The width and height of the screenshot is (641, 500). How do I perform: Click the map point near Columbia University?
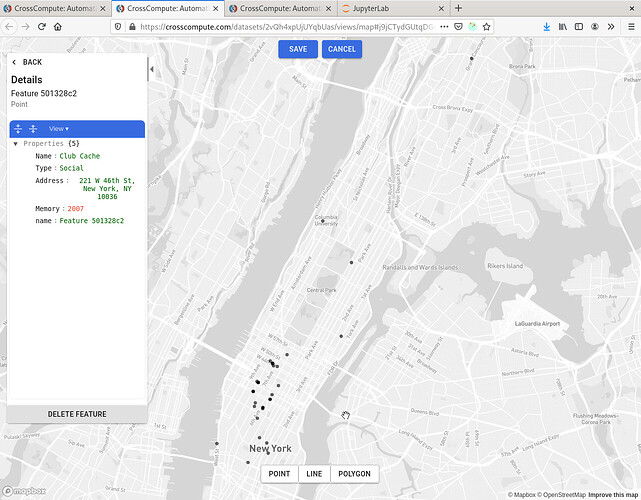(323, 221)
